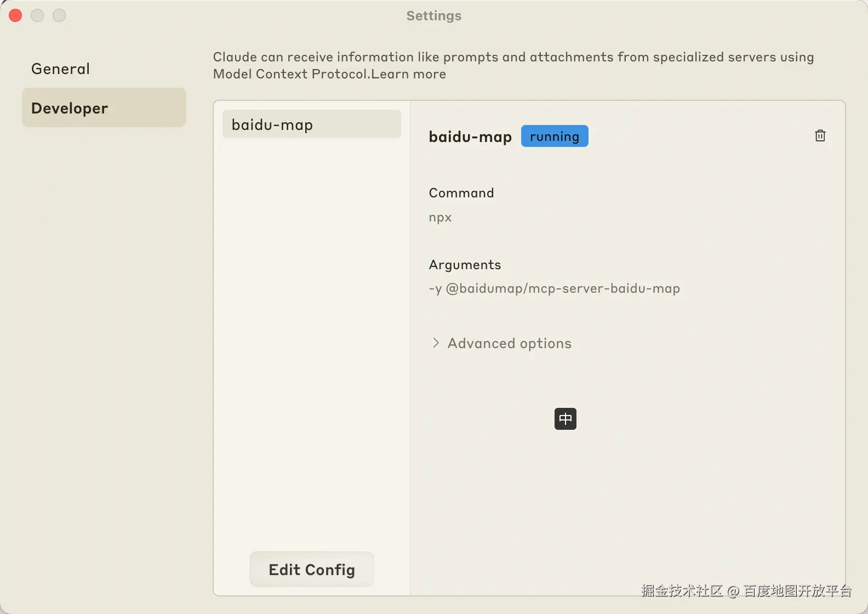Close the Settings window
Viewport: 868px width, 614px height.
15,15
